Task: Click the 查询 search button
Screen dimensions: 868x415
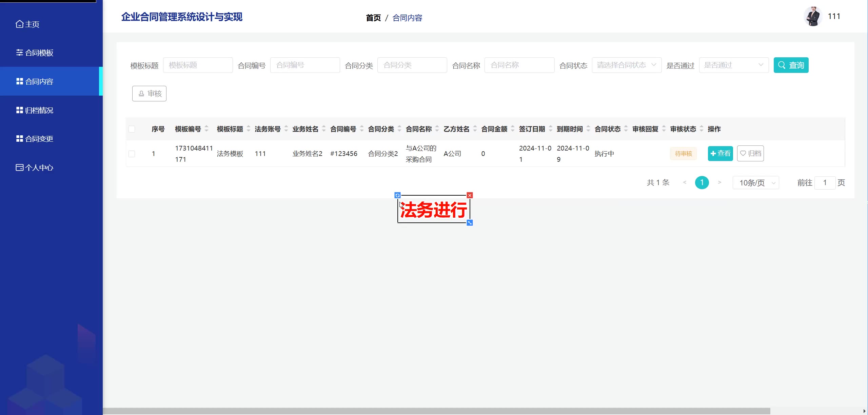Action: click(x=791, y=65)
